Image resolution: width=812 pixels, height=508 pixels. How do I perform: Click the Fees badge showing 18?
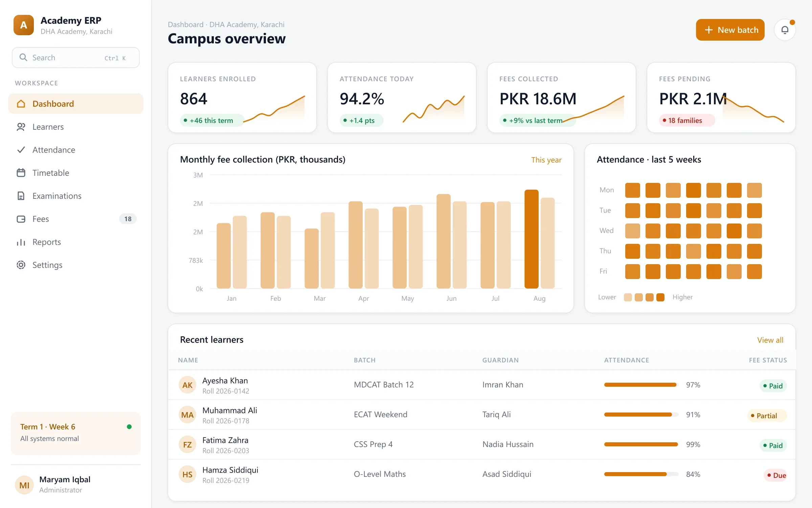(128, 219)
